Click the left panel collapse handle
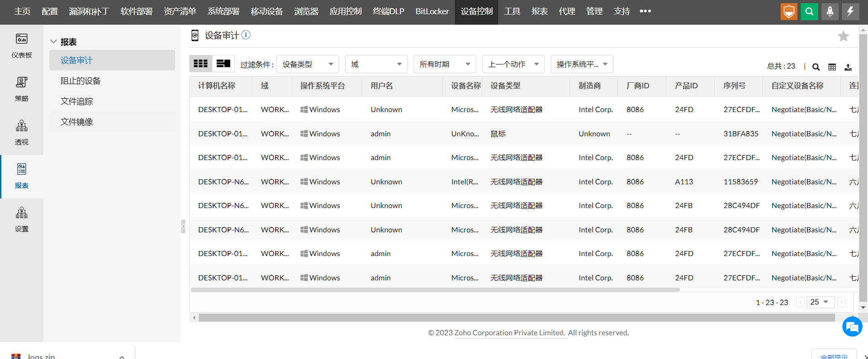The height and width of the screenshot is (359, 868). pyautogui.click(x=183, y=226)
